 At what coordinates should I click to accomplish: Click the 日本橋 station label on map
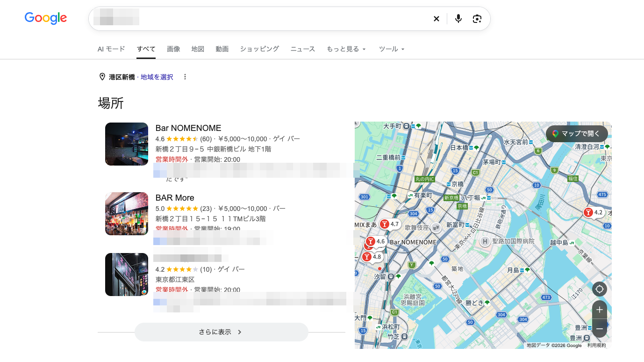[x=459, y=147]
